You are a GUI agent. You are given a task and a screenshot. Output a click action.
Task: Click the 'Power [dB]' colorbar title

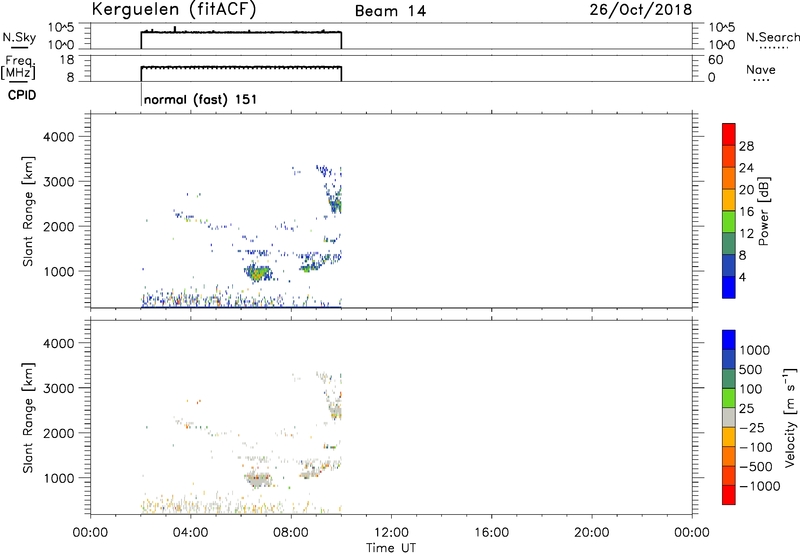[x=763, y=211]
